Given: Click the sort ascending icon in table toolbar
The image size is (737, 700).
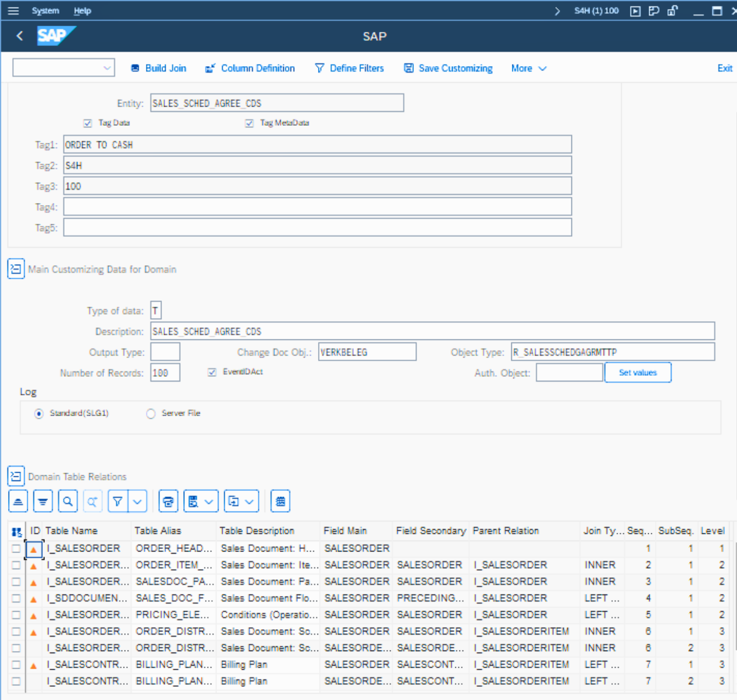Looking at the screenshot, I should (18, 502).
